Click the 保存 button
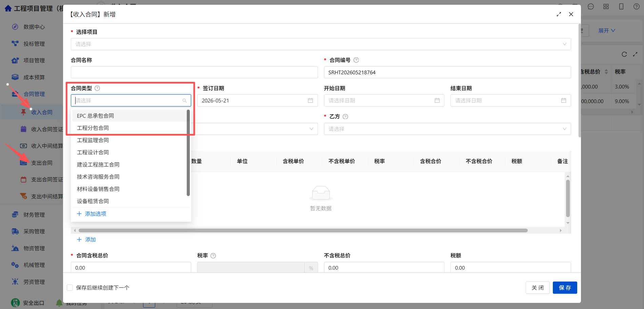The height and width of the screenshot is (309, 644). point(565,288)
